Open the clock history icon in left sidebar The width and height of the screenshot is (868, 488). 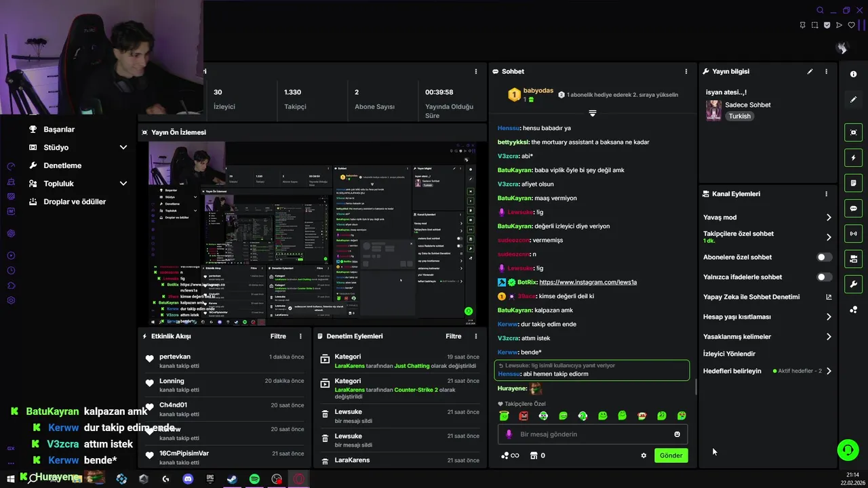[x=11, y=270]
